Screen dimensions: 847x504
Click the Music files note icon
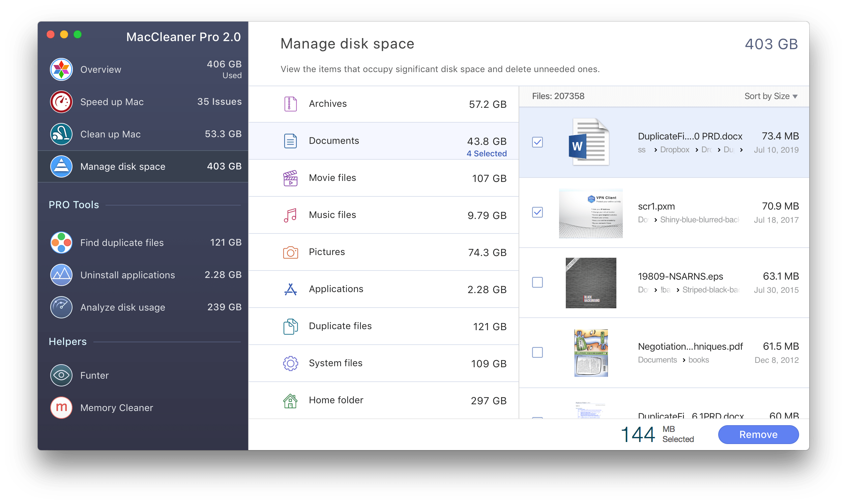tap(290, 215)
